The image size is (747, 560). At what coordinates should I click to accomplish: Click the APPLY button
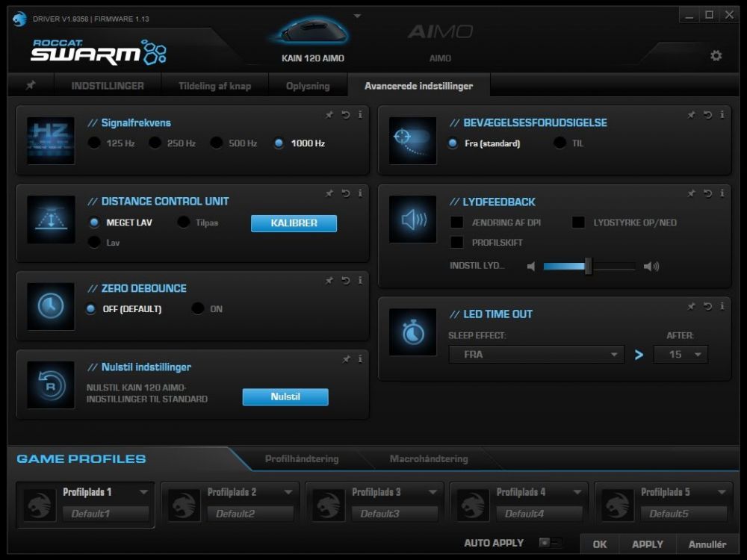(x=648, y=544)
